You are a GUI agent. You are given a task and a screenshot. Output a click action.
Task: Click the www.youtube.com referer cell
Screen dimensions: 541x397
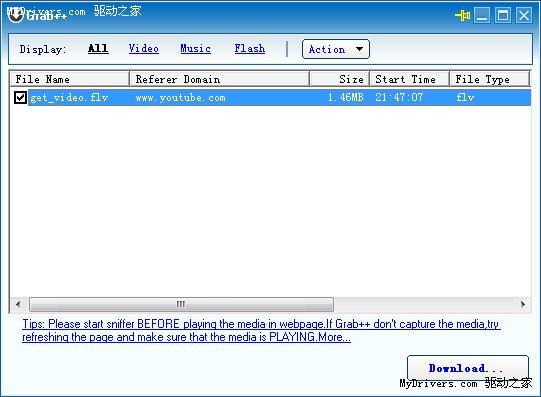180,98
